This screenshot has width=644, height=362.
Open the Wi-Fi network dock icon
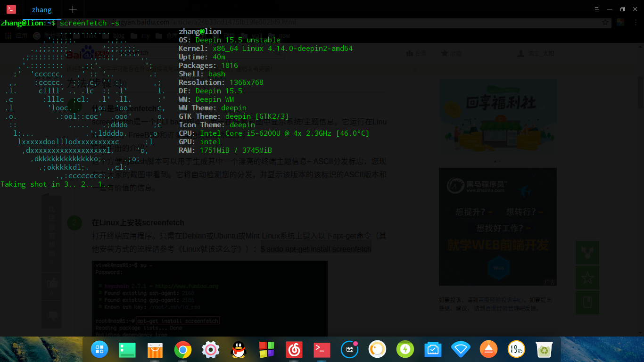pos(461,349)
